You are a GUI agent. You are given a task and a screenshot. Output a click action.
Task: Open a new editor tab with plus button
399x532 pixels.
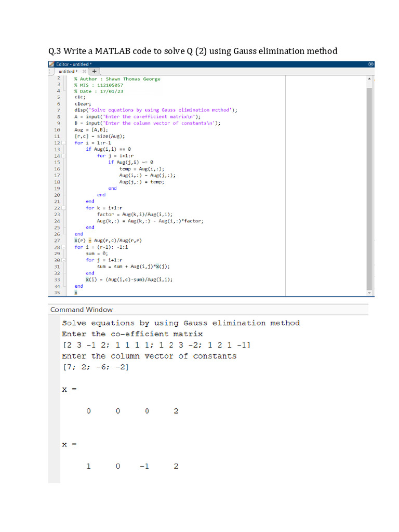(x=95, y=71)
